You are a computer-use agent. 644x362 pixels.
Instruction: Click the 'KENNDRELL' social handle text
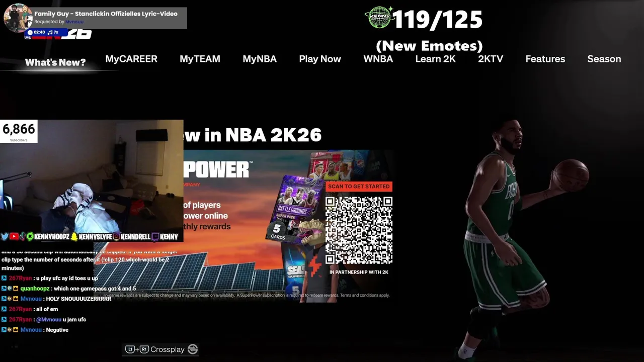135,236
